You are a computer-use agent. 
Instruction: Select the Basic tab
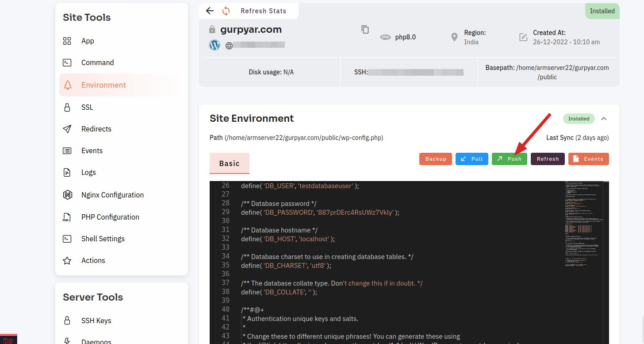pos(230,163)
